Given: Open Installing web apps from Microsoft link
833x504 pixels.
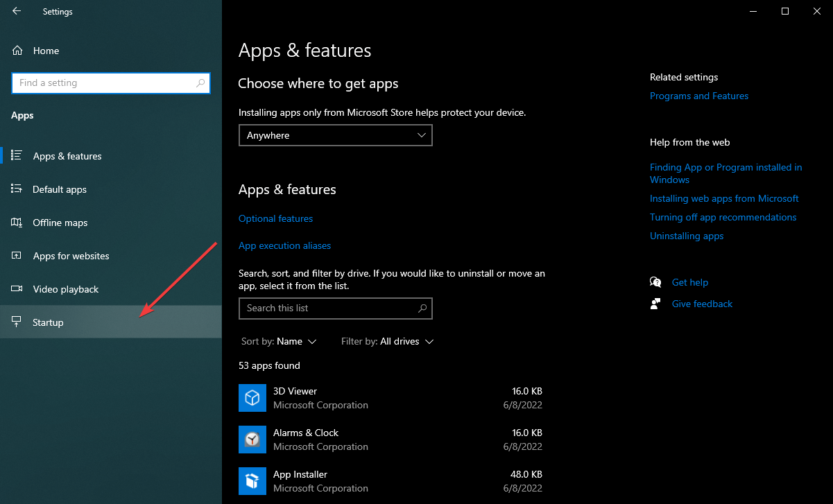Looking at the screenshot, I should pos(724,198).
